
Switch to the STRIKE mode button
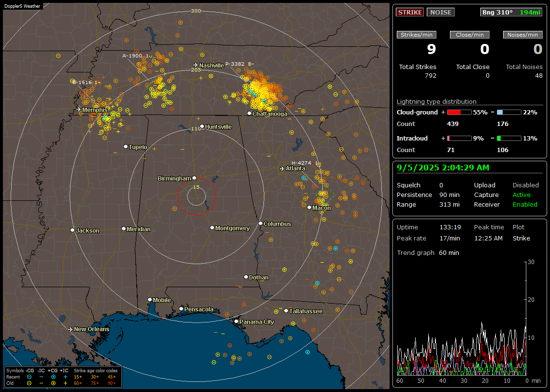410,12
